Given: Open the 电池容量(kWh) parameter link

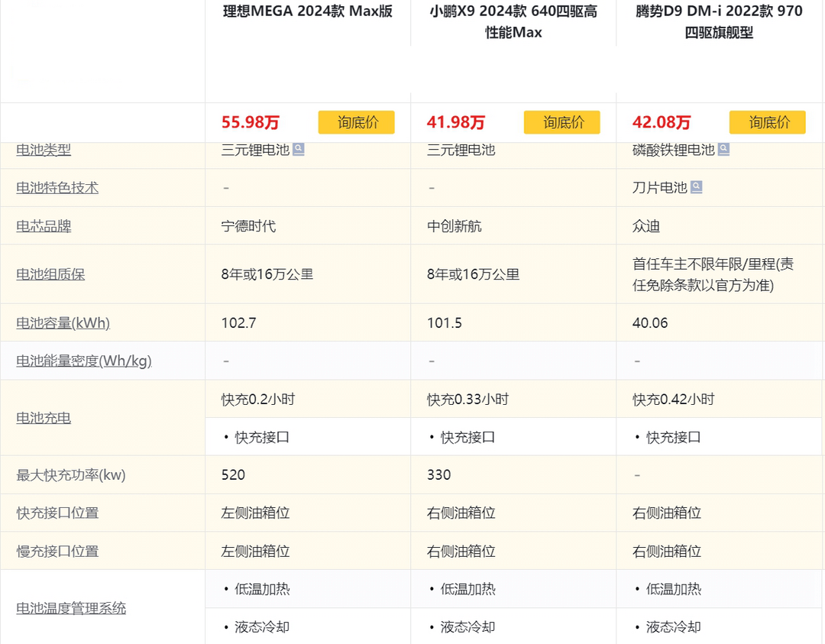Looking at the screenshot, I should point(63,322).
